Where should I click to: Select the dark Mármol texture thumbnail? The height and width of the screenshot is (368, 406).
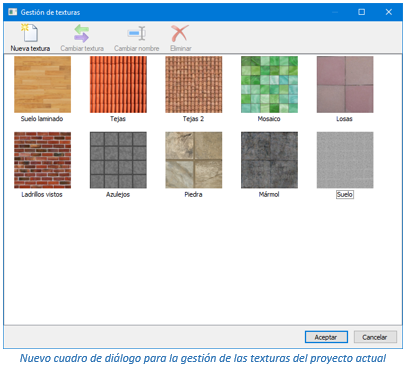[269, 160]
